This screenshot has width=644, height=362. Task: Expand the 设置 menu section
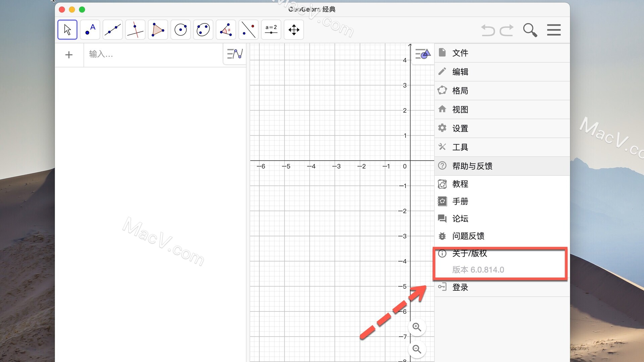pos(502,128)
